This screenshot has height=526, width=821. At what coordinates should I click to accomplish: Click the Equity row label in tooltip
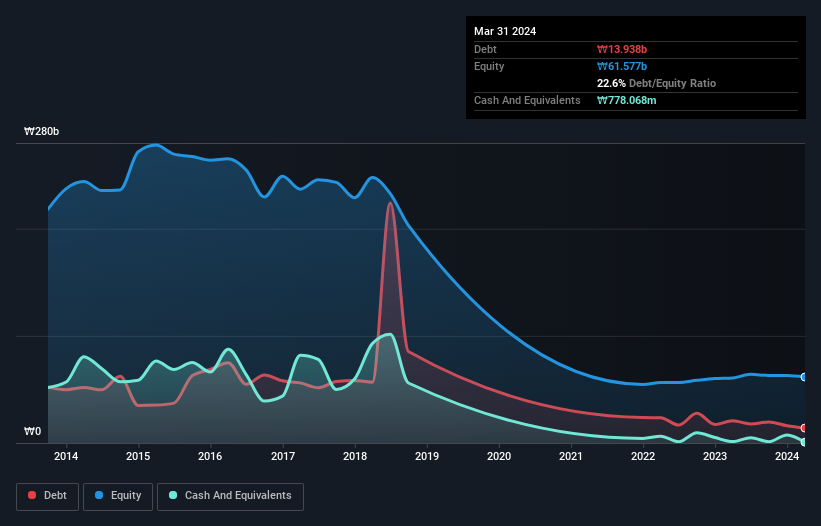[489, 66]
